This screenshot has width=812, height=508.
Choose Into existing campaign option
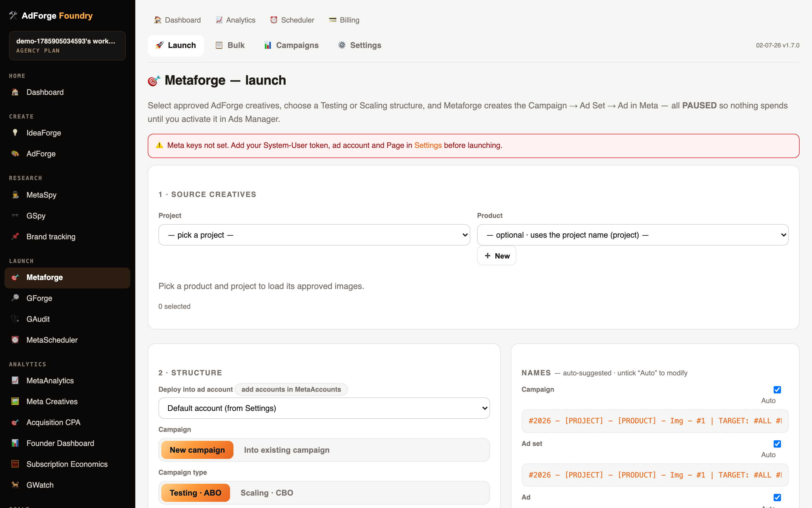tap(286, 450)
